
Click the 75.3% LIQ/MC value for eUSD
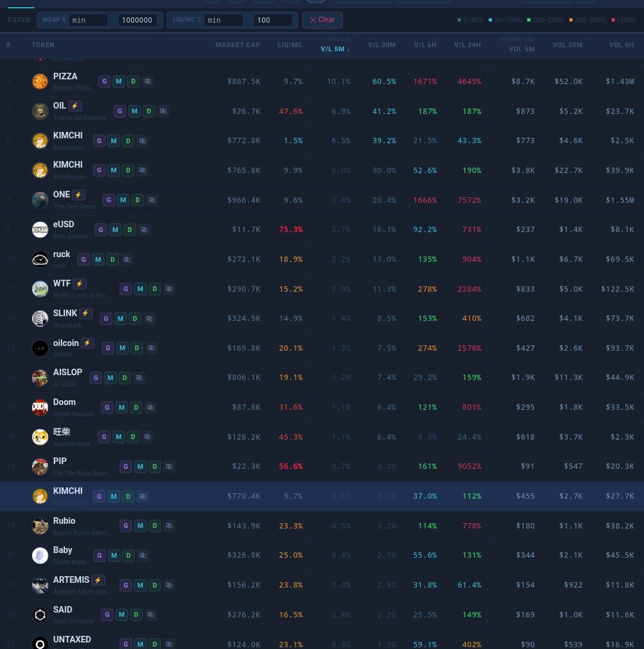point(290,229)
